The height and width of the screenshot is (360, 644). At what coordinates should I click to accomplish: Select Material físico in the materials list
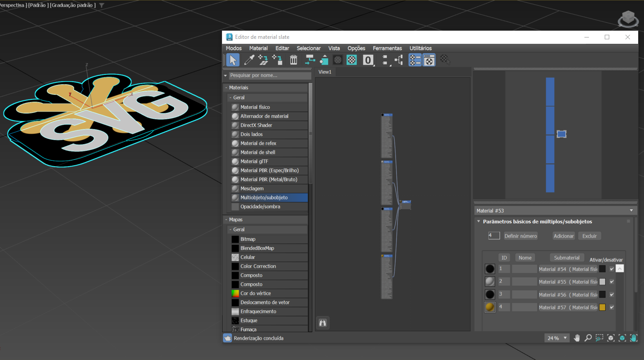pos(269,107)
